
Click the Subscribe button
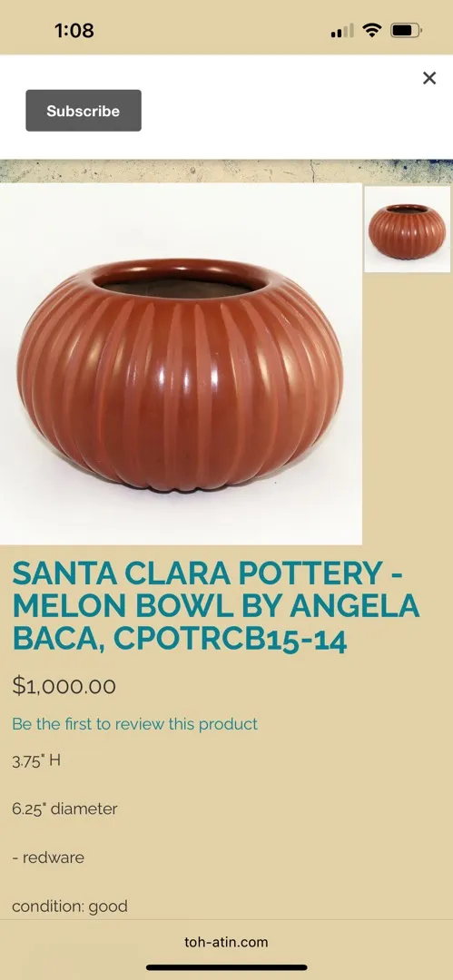click(84, 111)
